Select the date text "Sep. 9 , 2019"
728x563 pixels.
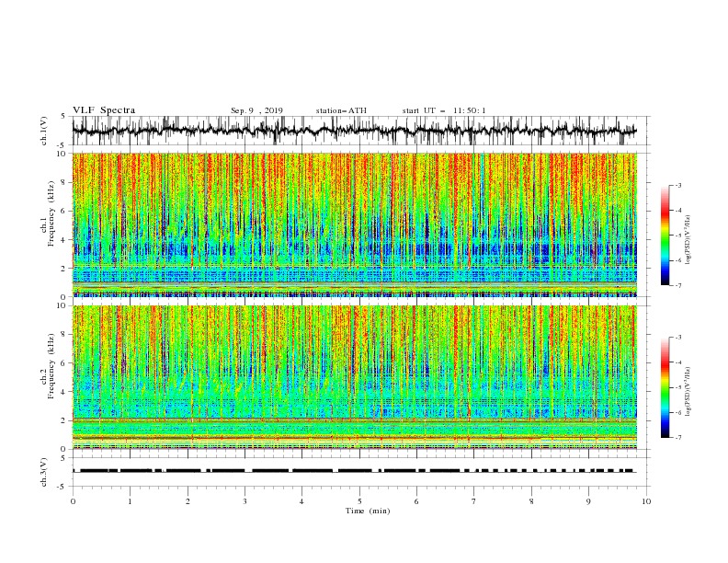tap(256, 110)
